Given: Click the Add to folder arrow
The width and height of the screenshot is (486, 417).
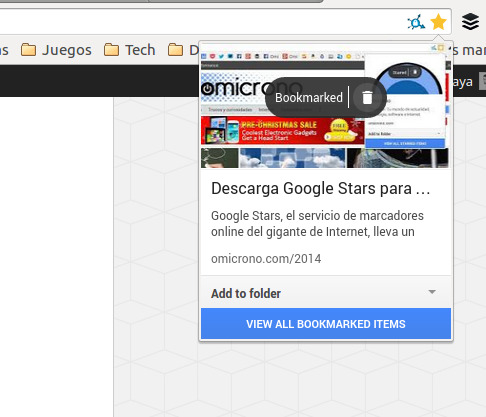Looking at the screenshot, I should pyautogui.click(x=432, y=292).
